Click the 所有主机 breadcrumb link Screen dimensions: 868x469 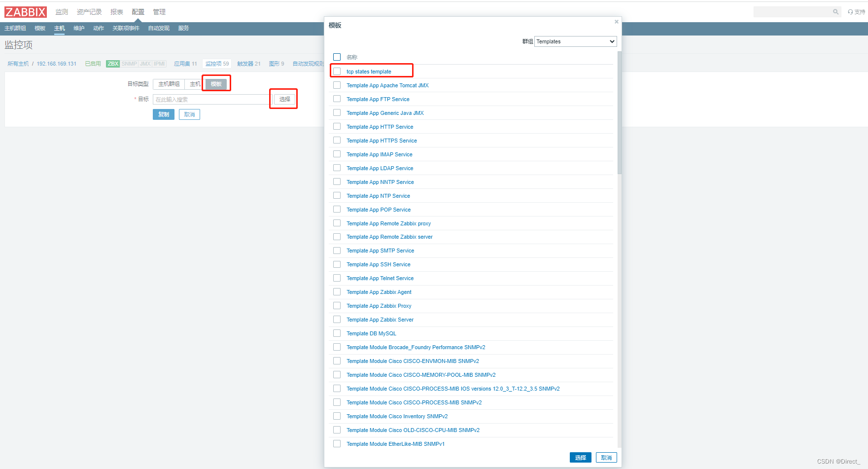click(x=18, y=64)
